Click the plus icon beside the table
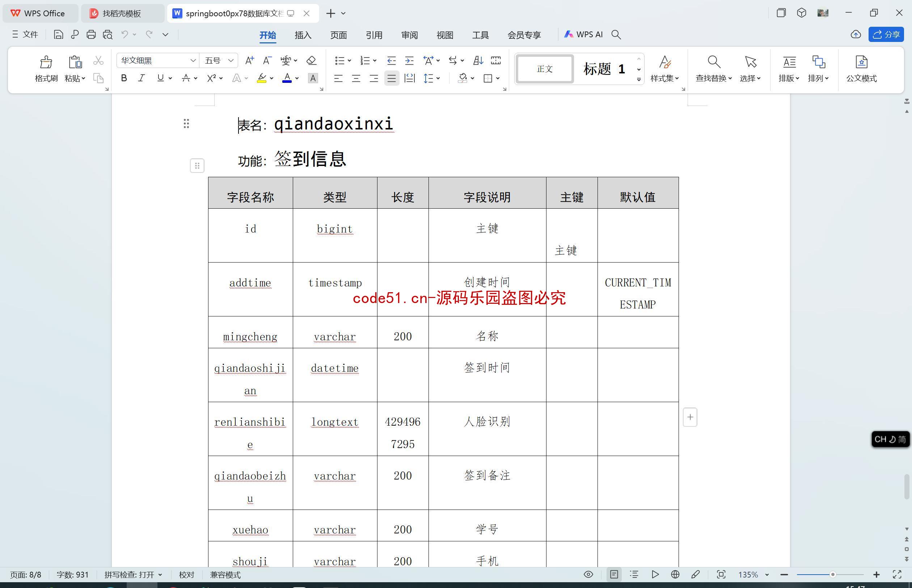The width and height of the screenshot is (912, 588). point(690,417)
